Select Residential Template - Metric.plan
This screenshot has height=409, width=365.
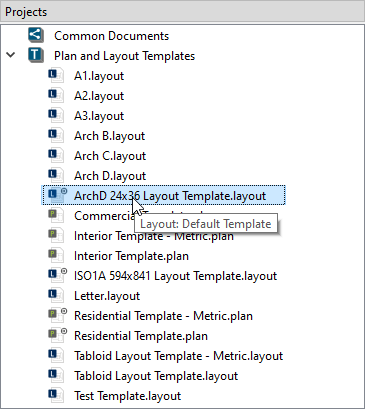pyautogui.click(x=163, y=316)
